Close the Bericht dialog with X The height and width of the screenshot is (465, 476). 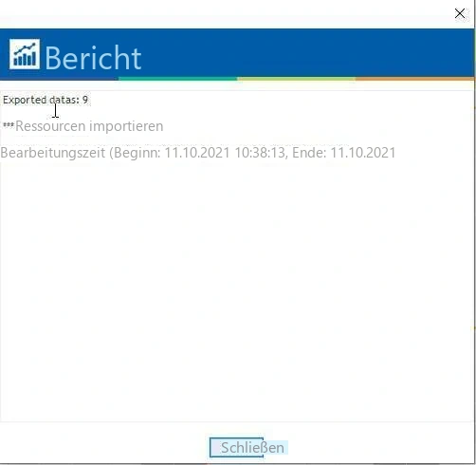click(460, 13)
